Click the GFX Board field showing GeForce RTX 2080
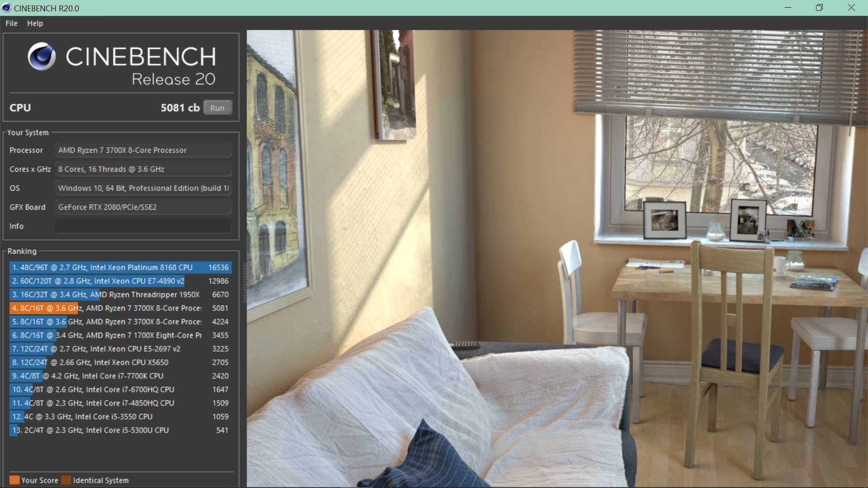The height and width of the screenshot is (488, 868). [x=143, y=206]
